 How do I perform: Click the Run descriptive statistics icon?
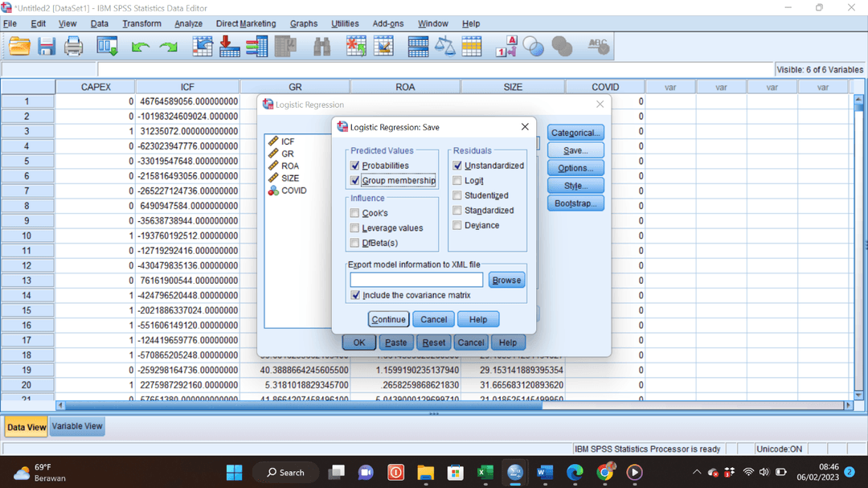coord(285,47)
